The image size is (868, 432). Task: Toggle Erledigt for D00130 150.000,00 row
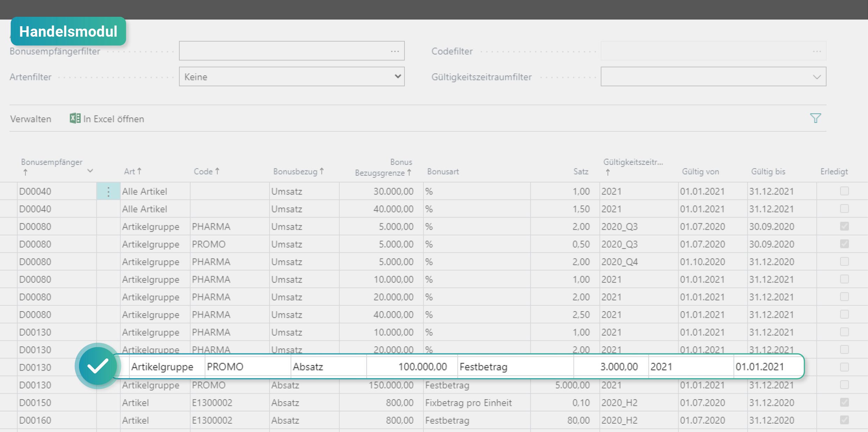tap(844, 385)
